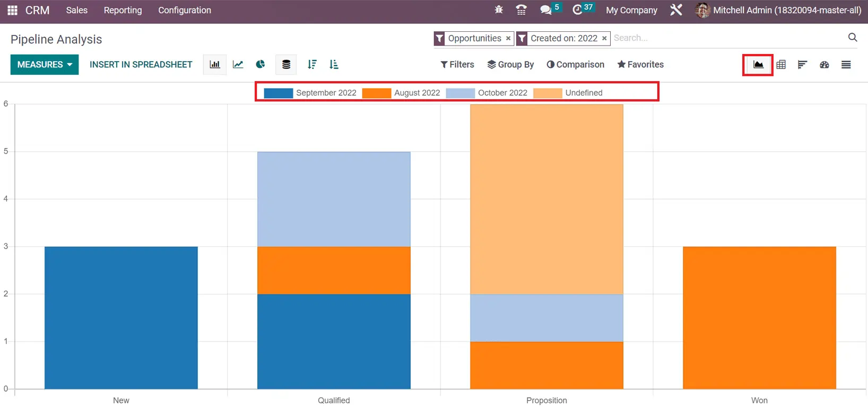Click the Won stage orange bar
Screen dimensions: 868x407
pyautogui.click(x=759, y=318)
